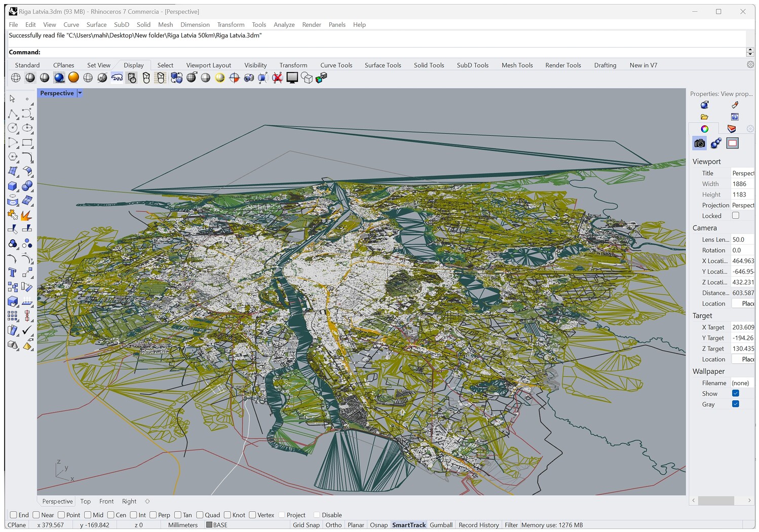Click the Top viewport tab

[x=86, y=501]
